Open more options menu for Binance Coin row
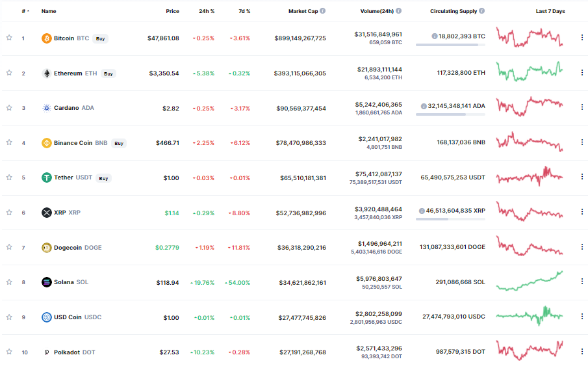Image resolution: width=588 pixels, height=368 pixels. point(582,142)
